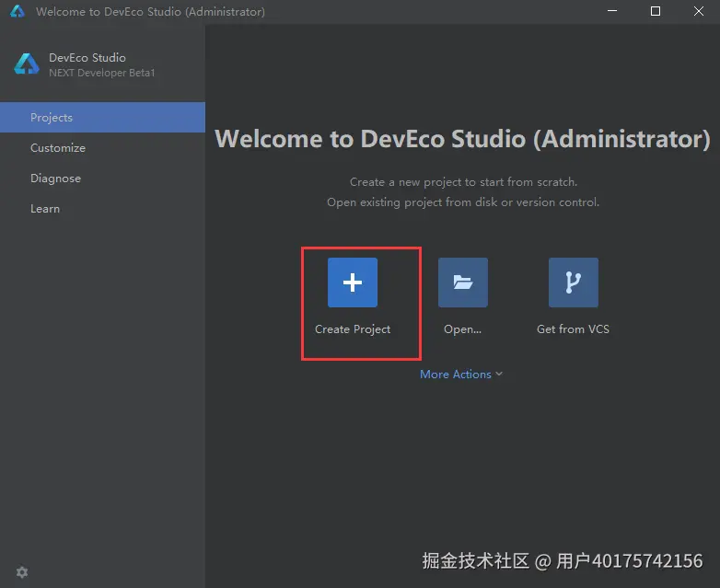Screen dimensions: 720x588
Task: Click the Open... label
Action: point(462,329)
